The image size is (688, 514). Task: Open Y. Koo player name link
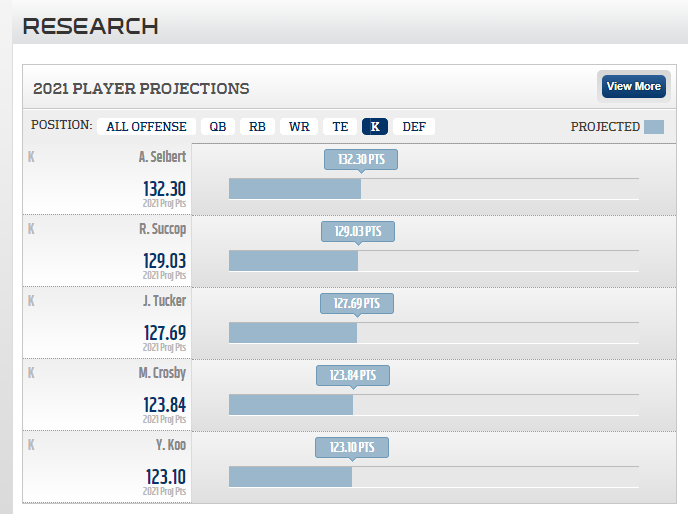pyautogui.click(x=171, y=445)
